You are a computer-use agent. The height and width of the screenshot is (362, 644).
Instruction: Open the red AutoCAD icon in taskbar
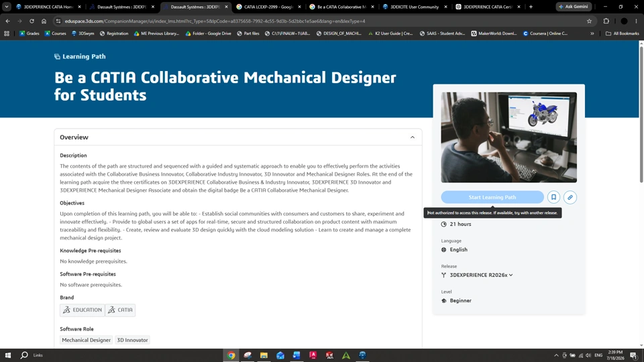[x=313, y=355]
